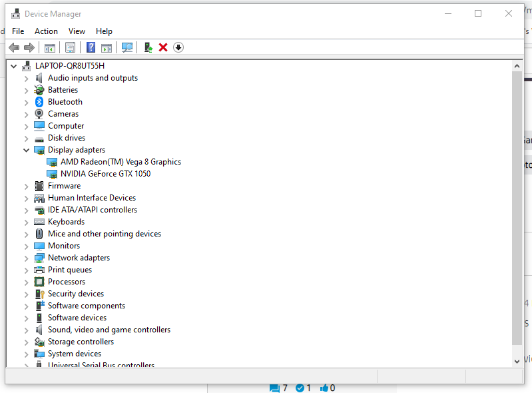This screenshot has height=393, width=532.
Task: Click the Audio inputs and outputs speaker icon
Action: tap(39, 78)
